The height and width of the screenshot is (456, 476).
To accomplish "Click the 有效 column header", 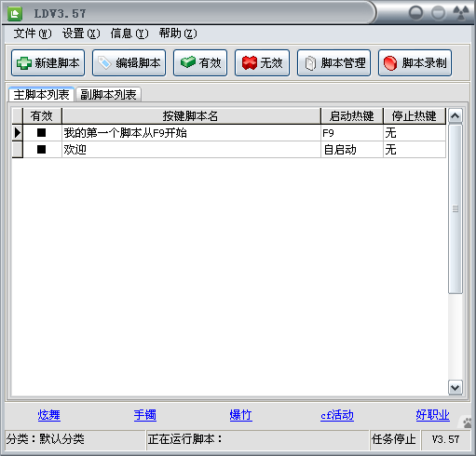I will [42, 116].
